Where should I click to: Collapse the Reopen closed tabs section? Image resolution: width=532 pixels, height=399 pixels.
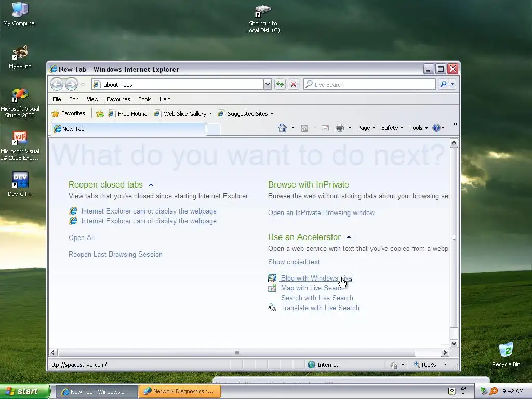[151, 185]
